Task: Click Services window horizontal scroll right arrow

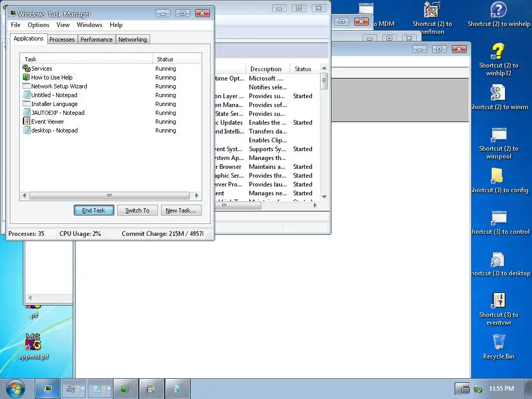Action: (315, 205)
